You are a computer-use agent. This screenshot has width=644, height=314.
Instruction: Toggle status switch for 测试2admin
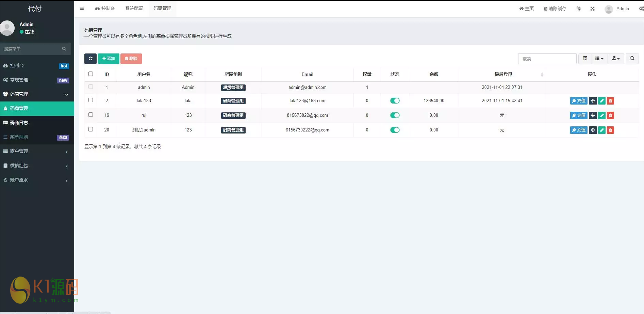tap(395, 130)
